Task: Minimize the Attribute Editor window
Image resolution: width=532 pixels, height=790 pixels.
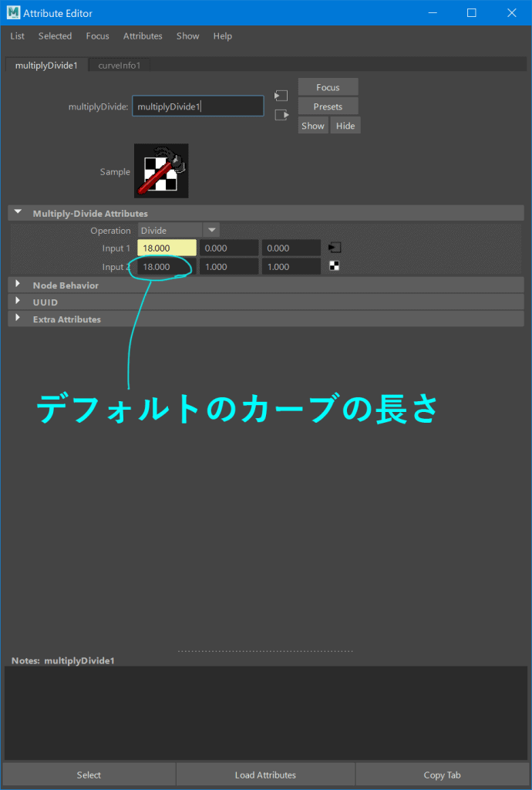Action: coord(431,12)
